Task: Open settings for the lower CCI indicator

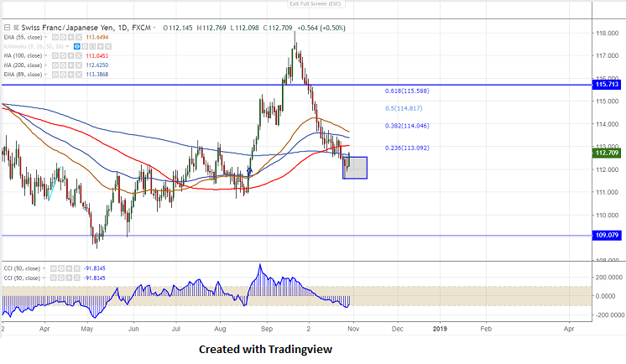Action: coord(61,278)
